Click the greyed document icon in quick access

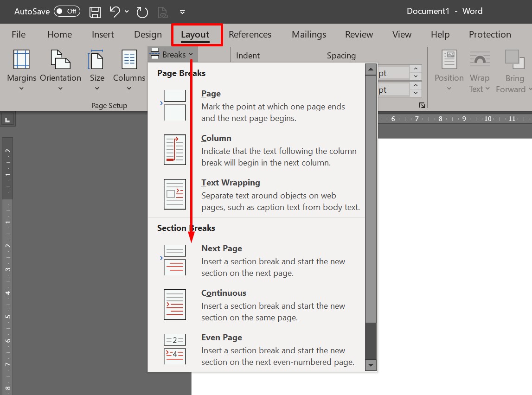[x=163, y=13]
